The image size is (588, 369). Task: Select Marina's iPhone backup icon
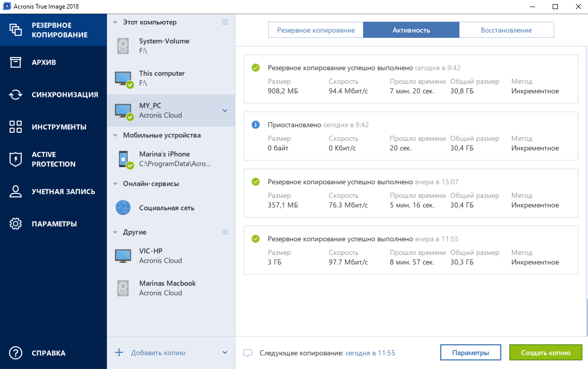tap(124, 159)
